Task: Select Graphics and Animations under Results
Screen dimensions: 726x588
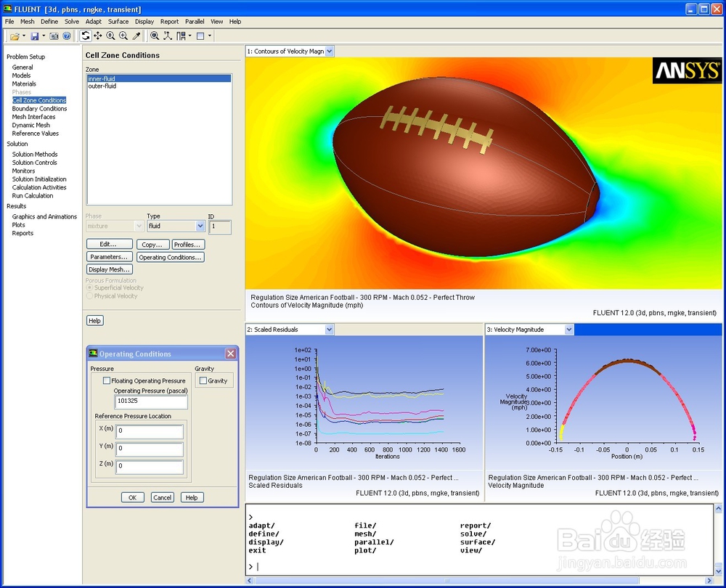Action: (44, 216)
